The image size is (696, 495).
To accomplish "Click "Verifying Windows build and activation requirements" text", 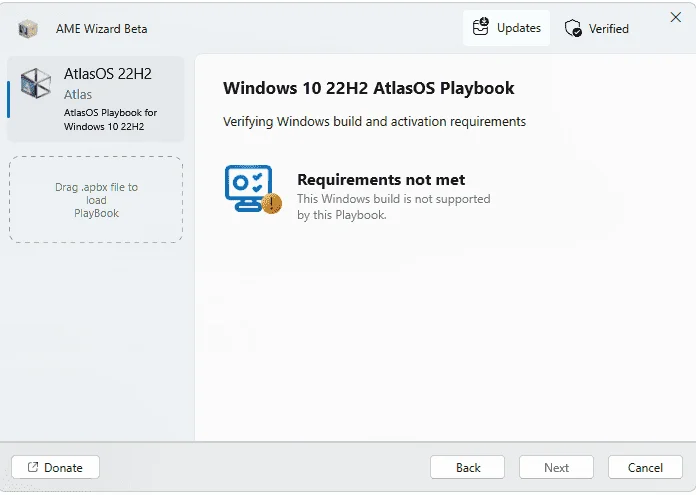I will pyautogui.click(x=374, y=122).
